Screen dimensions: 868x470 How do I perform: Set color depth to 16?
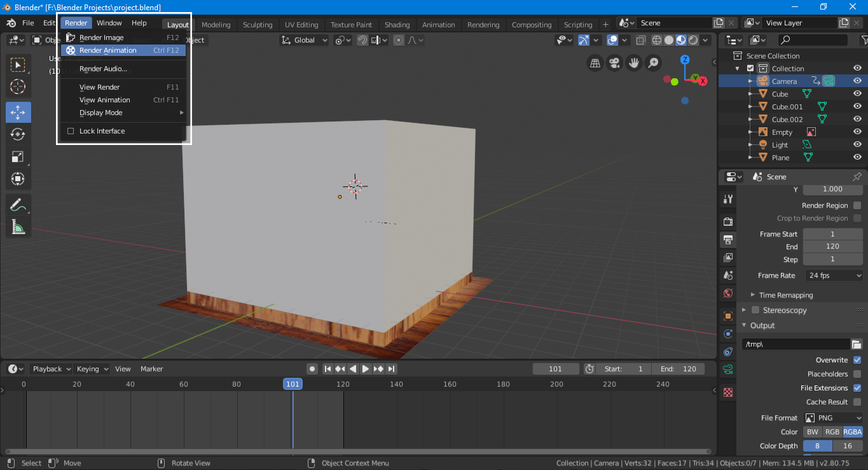point(848,446)
